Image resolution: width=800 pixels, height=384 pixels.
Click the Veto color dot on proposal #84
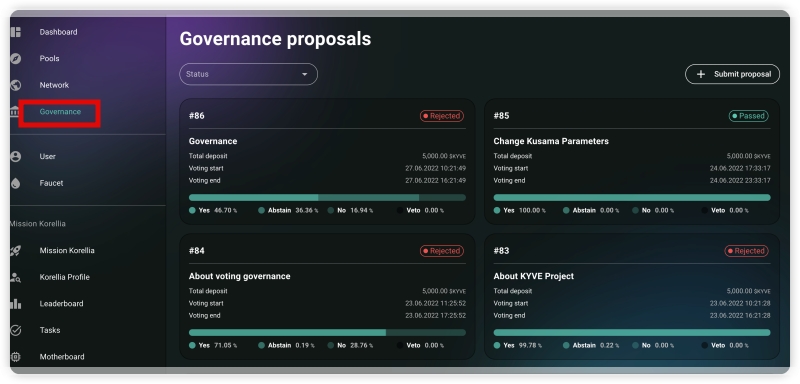click(x=400, y=346)
